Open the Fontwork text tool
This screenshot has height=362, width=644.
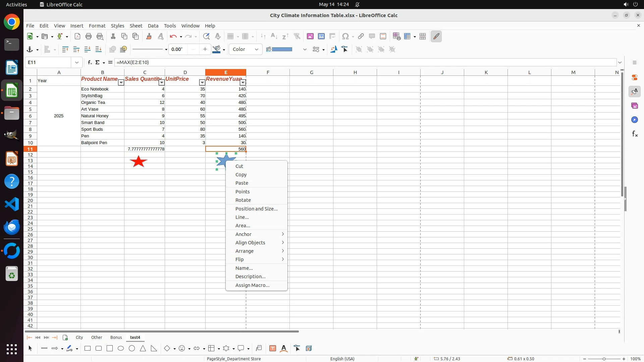(x=284, y=349)
